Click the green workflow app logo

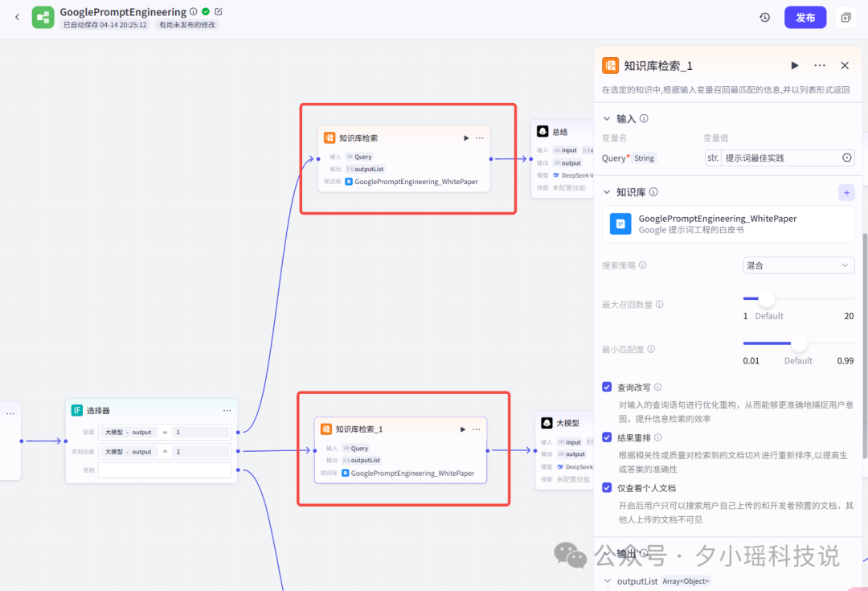(x=43, y=18)
